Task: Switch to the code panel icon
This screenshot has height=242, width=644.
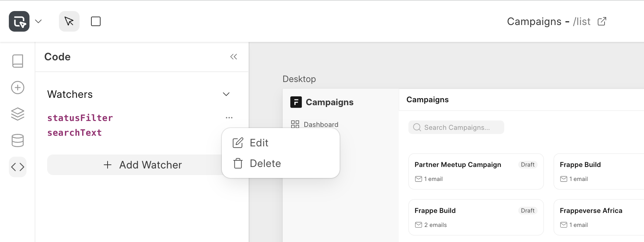Action: click(x=18, y=167)
